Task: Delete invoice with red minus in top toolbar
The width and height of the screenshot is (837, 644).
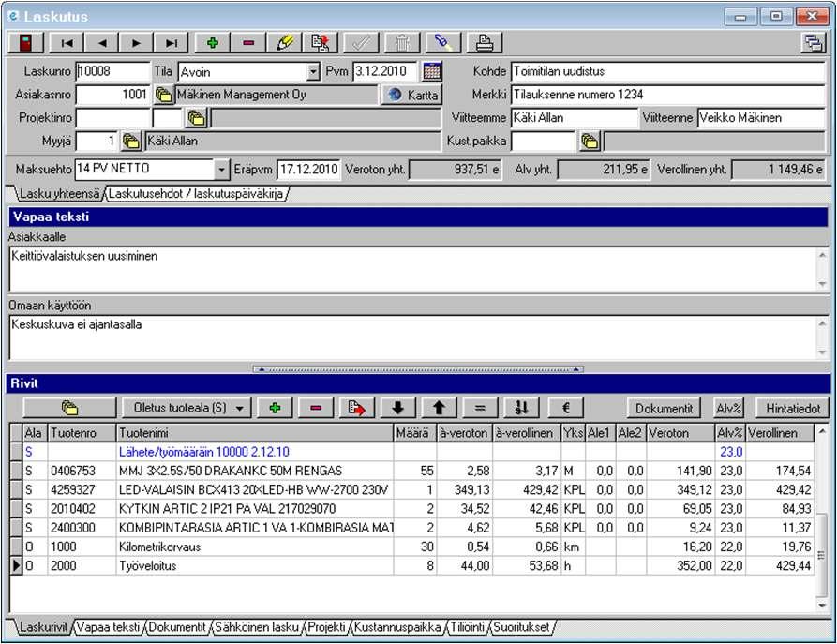Action: [248, 43]
